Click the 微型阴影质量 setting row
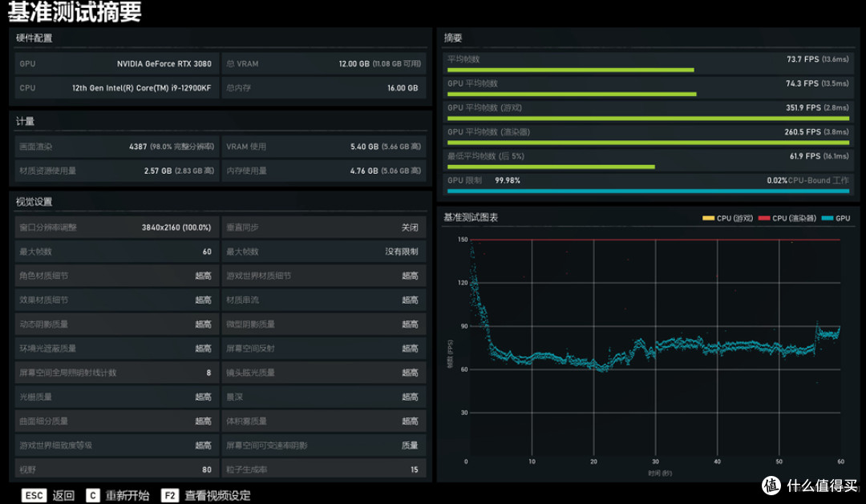The width and height of the screenshot is (866, 504). 324,324
